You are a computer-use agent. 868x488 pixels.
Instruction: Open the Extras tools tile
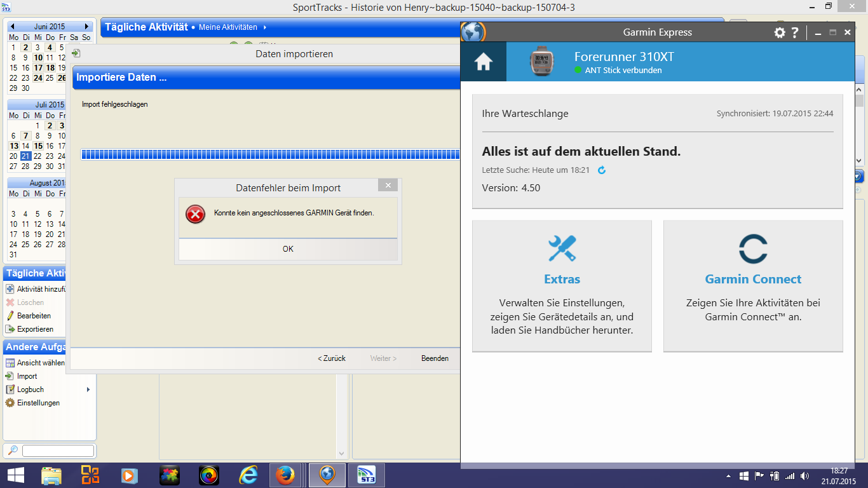pyautogui.click(x=562, y=285)
